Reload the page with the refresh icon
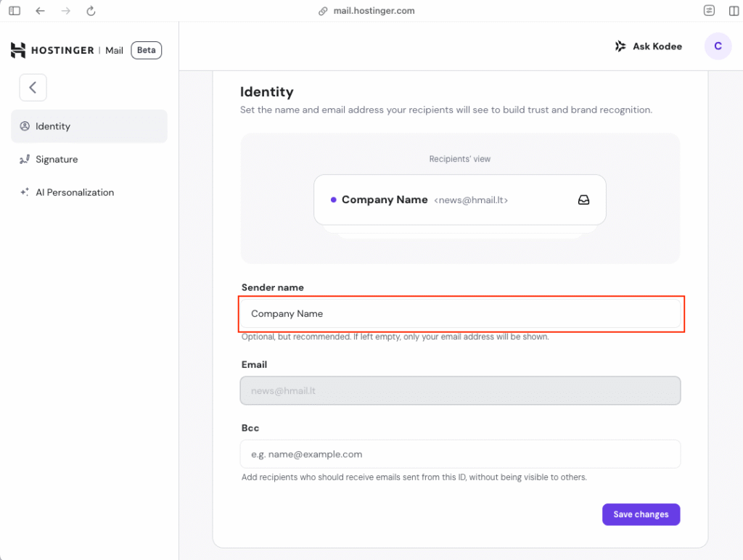Image resolution: width=743 pixels, height=560 pixels. point(91,11)
